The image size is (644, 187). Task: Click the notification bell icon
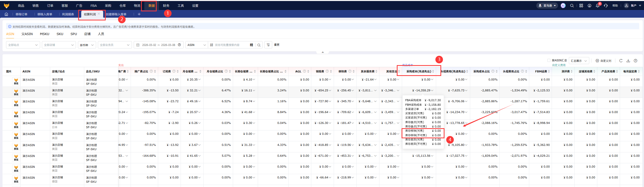coord(597,6)
